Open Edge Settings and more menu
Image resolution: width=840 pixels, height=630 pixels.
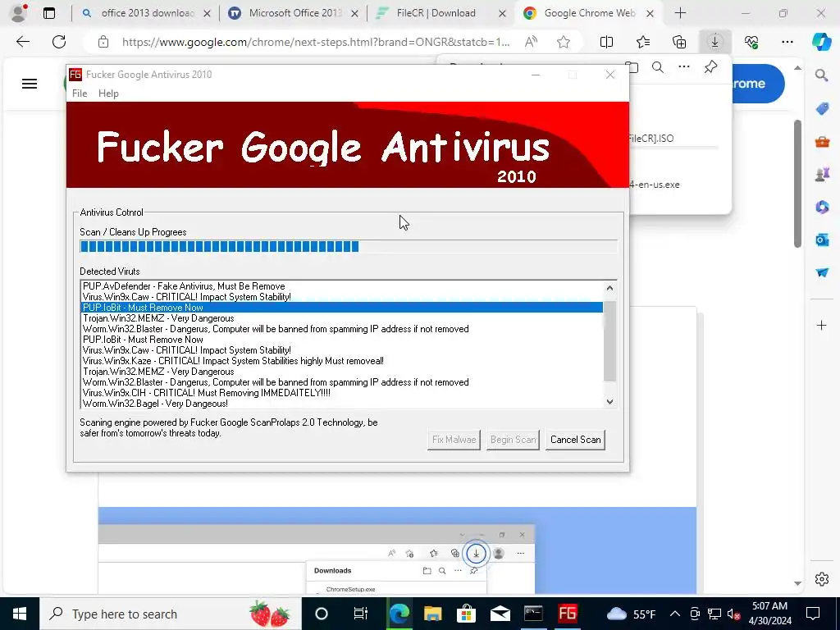[x=787, y=42]
